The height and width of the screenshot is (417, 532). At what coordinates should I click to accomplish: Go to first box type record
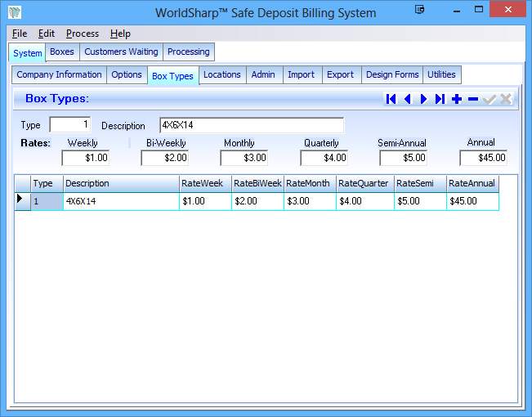[x=391, y=99]
